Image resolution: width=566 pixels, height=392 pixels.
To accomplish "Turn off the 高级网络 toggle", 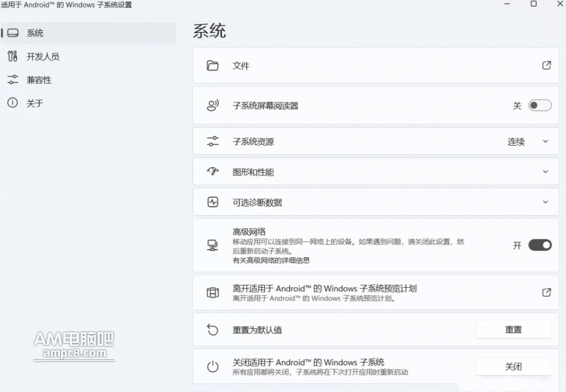I will click(540, 245).
